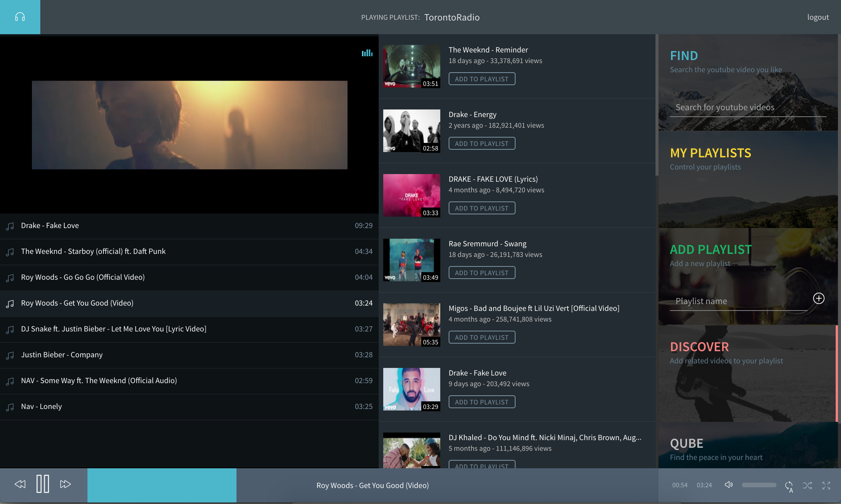This screenshot has width=841, height=504.
Task: Open the My Playlists panel
Action: click(710, 153)
